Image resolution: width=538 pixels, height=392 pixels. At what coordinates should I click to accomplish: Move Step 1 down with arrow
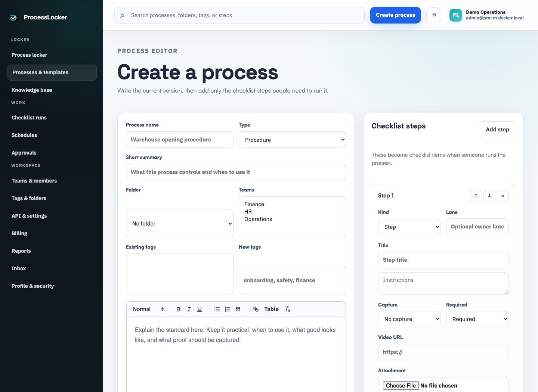(489, 196)
